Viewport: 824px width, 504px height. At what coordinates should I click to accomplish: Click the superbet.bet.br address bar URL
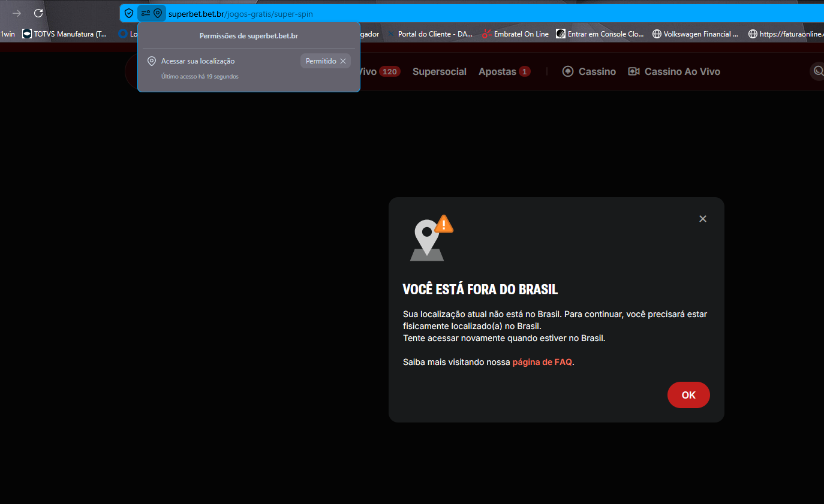(240, 13)
